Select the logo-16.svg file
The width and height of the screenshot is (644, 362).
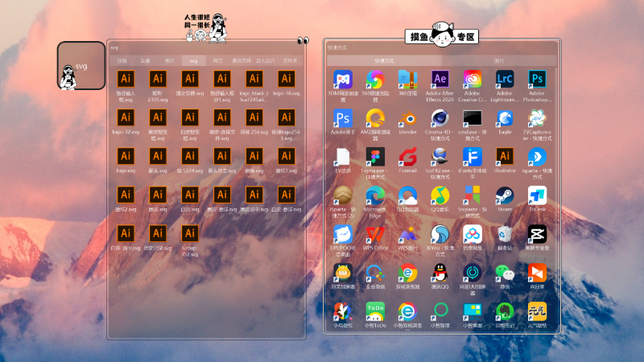click(x=286, y=80)
